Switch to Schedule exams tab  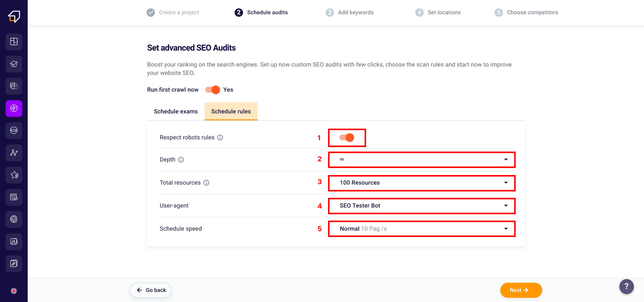[x=176, y=111]
